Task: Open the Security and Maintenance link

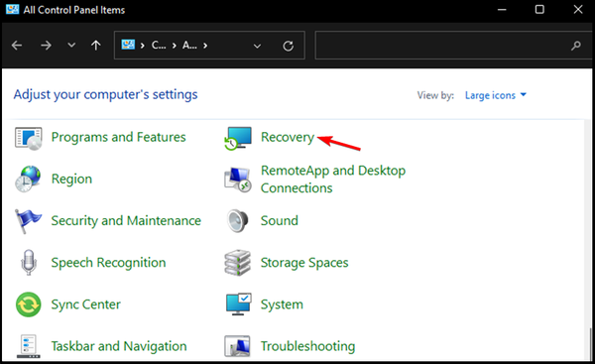Action: click(126, 221)
